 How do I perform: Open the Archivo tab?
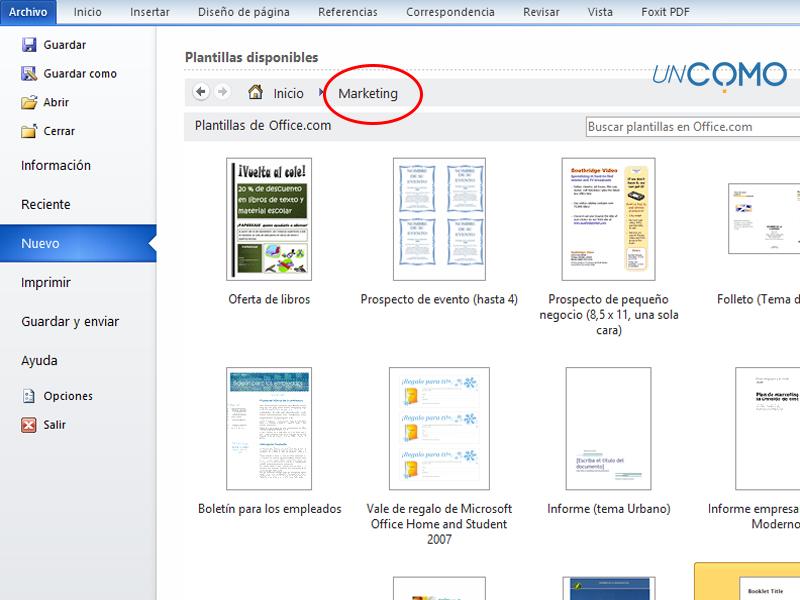click(x=28, y=12)
